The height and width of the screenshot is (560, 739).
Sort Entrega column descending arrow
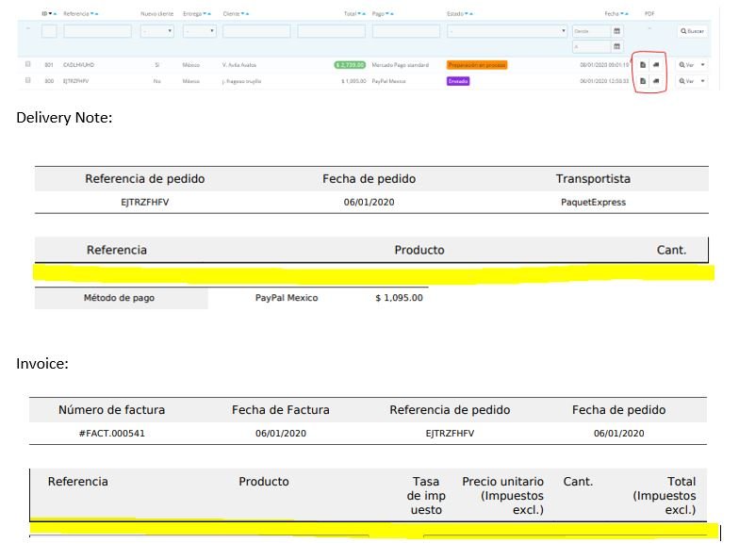[205, 13]
